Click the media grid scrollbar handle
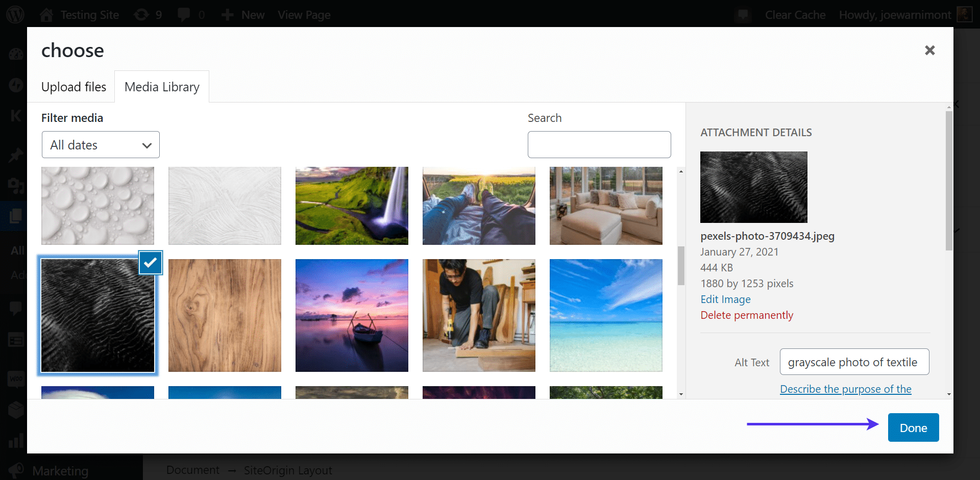The height and width of the screenshot is (480, 980). pyautogui.click(x=681, y=265)
